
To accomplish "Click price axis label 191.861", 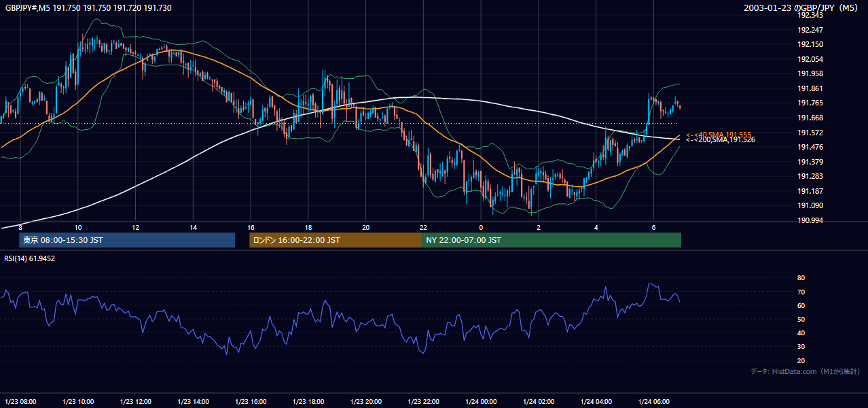I will click(x=810, y=88).
